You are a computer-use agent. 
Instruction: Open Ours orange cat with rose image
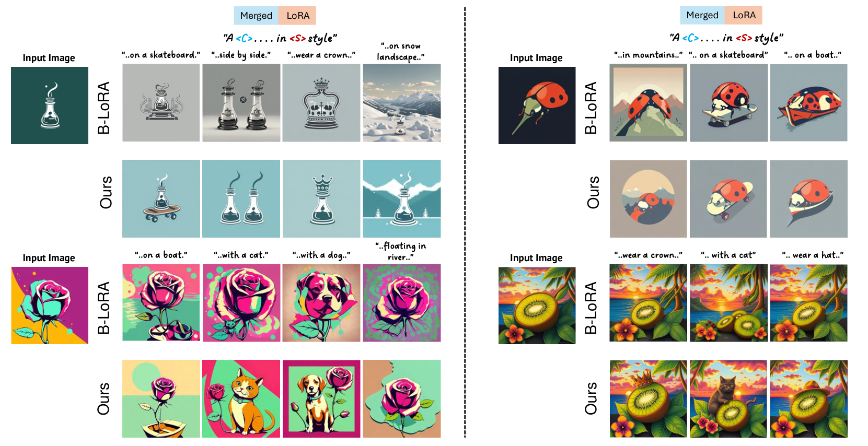(x=241, y=398)
